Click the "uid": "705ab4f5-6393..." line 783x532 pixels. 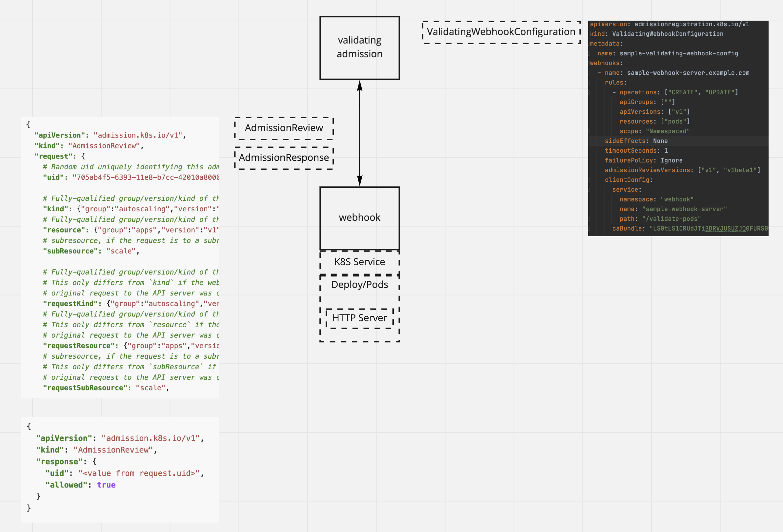(x=131, y=178)
